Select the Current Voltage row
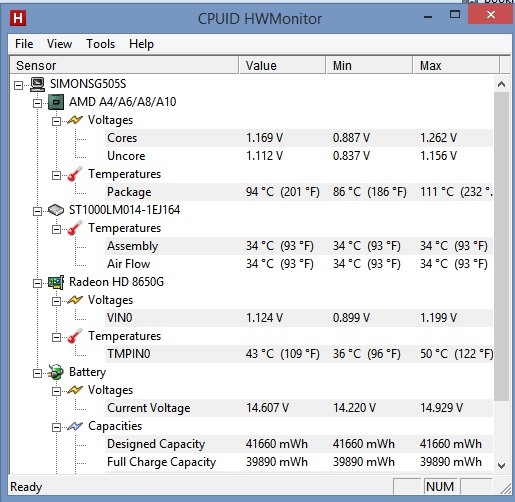The image size is (515, 502). 299,408
